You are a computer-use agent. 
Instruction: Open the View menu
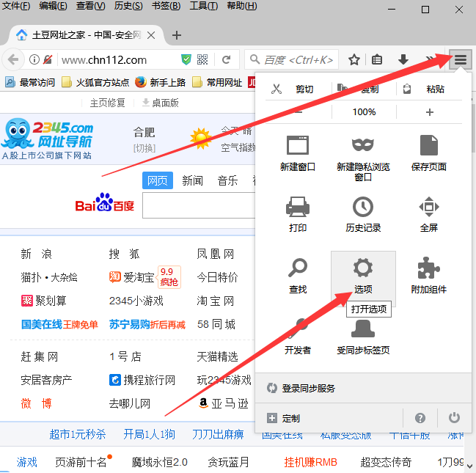(90, 6)
